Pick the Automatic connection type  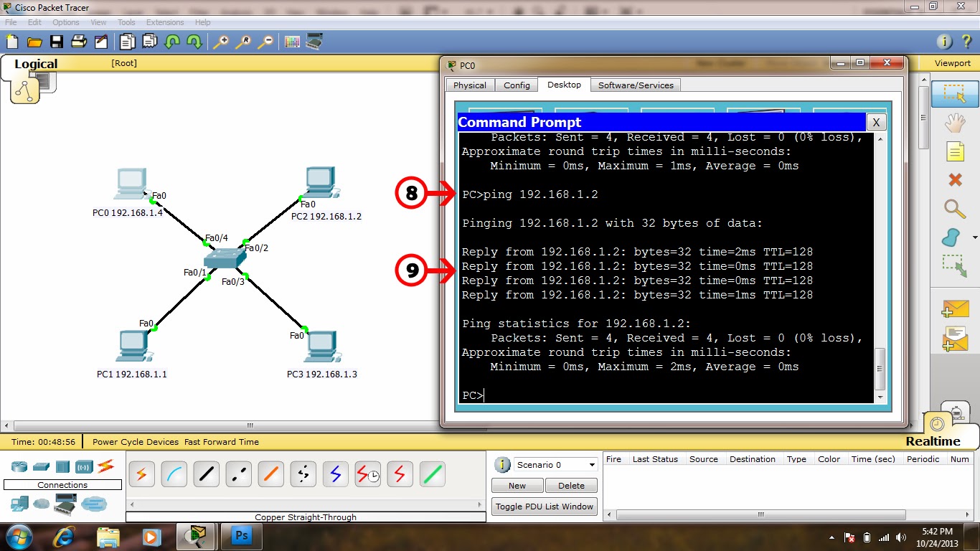pyautogui.click(x=141, y=474)
